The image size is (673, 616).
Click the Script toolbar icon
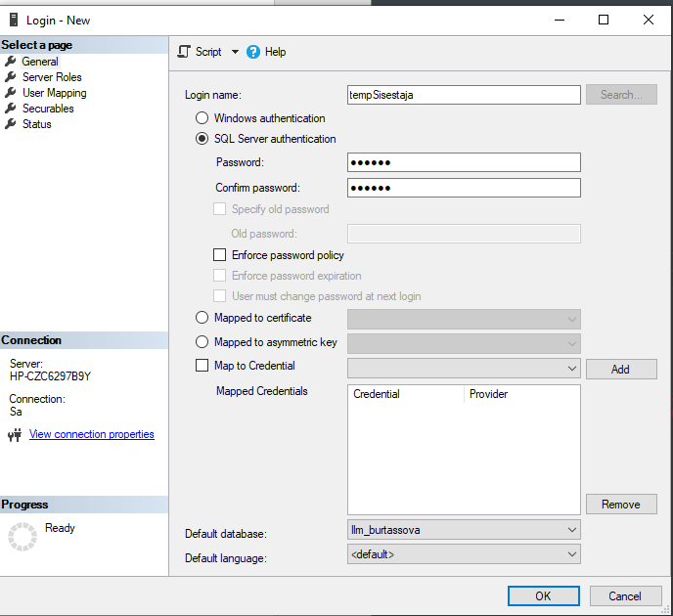(185, 52)
